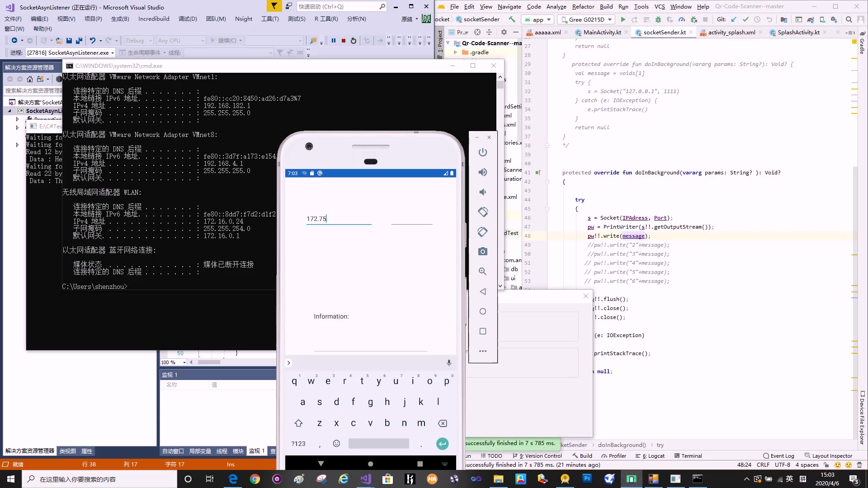
Task: Open the Refactor menu in Android Studio
Action: 583,7
